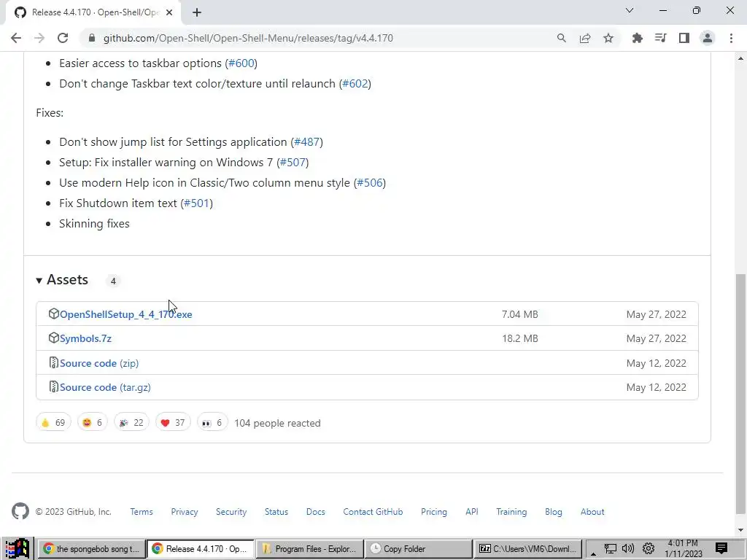Toggle the heart reaction with 37

[x=173, y=422]
